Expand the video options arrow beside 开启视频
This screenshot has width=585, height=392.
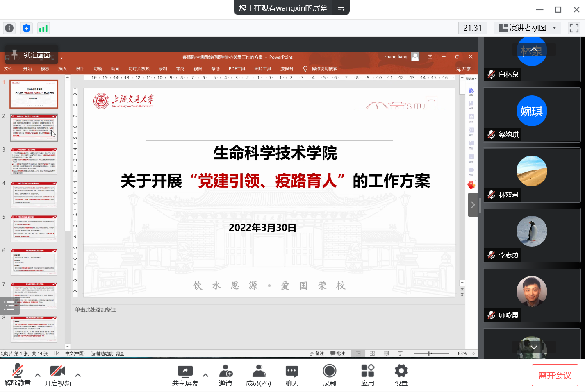[78, 375]
